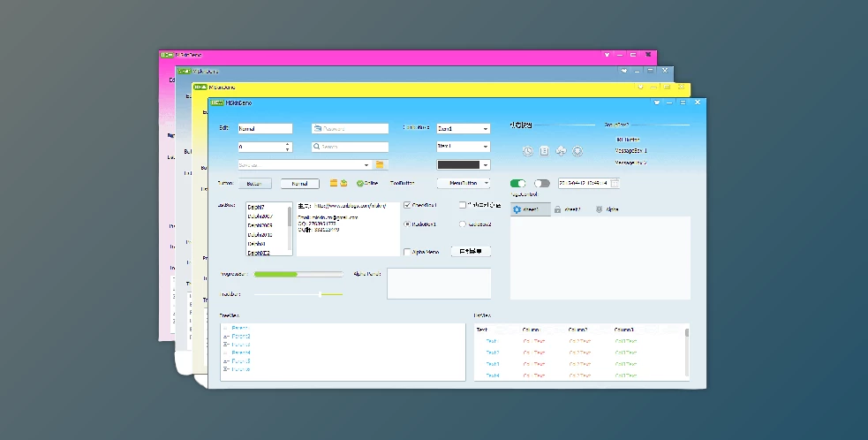Click MessageBox 2 in the group box
The image size is (868, 440).
click(630, 163)
